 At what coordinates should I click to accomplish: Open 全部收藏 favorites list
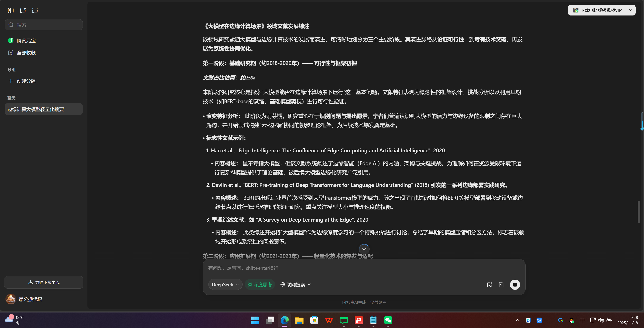coord(26,53)
